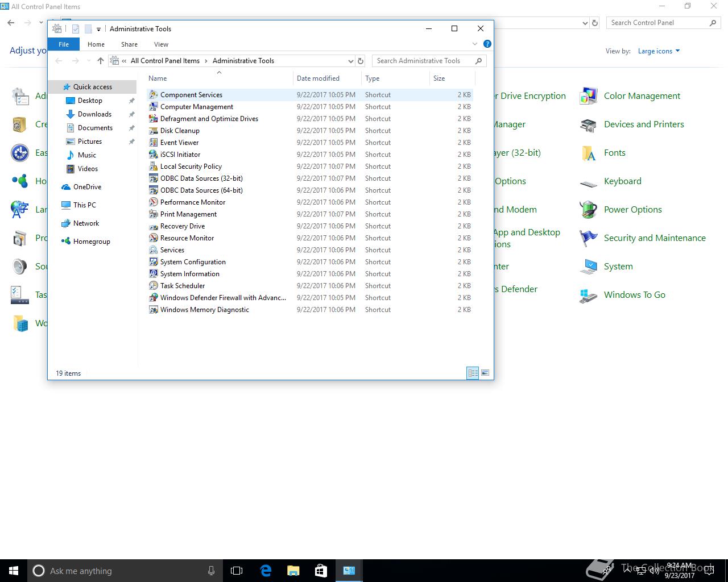Click All Control Panel Items breadcrumb

165,61
